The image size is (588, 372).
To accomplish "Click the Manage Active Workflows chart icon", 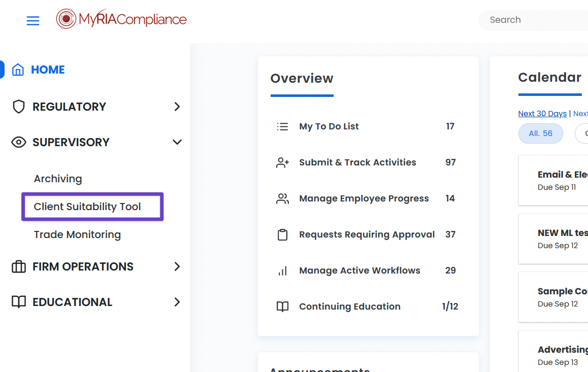I will tap(282, 270).
